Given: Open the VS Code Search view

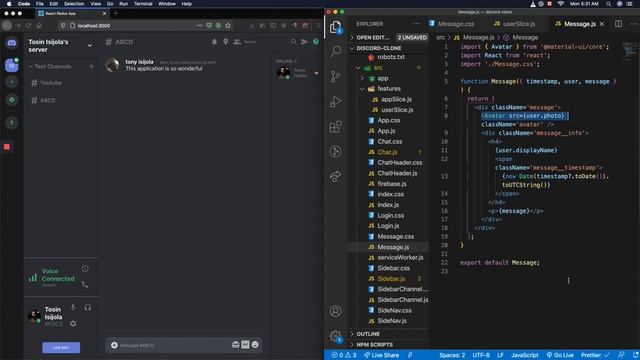Looking at the screenshot, I should 336,51.
